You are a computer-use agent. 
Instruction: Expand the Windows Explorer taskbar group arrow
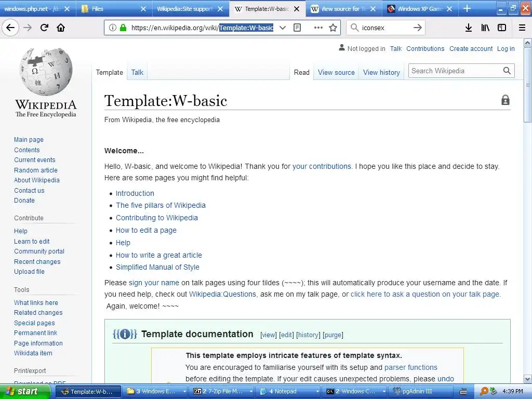coord(184,391)
